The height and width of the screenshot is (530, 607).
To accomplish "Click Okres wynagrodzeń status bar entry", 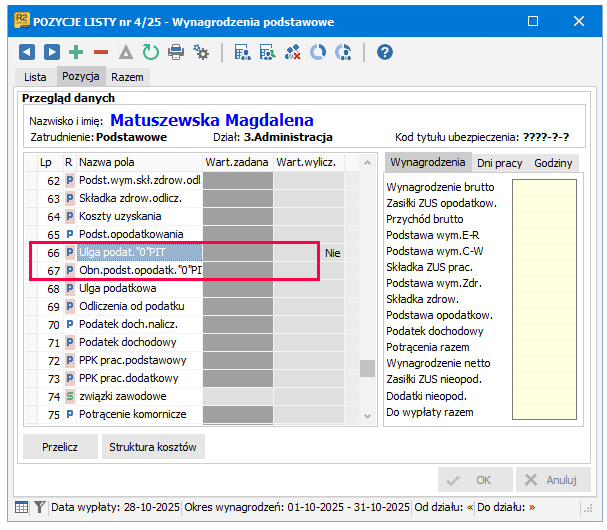I will [x=297, y=507].
